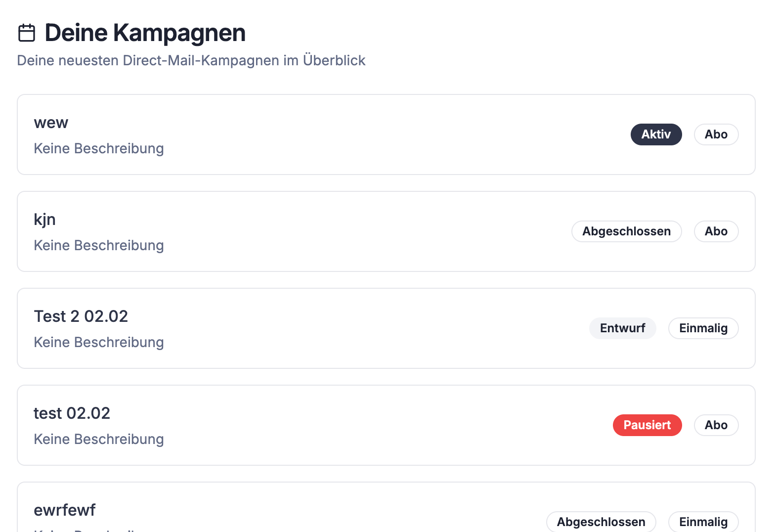Click 'Keine Beschreibung' under kjn

[x=99, y=245]
